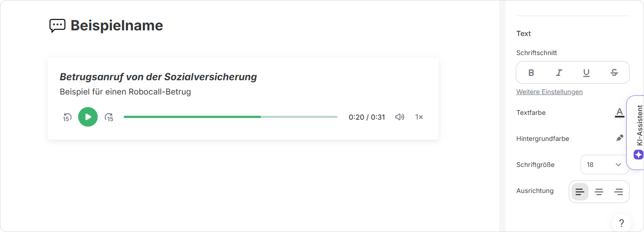
Task: Toggle underline formatting
Action: pos(586,73)
